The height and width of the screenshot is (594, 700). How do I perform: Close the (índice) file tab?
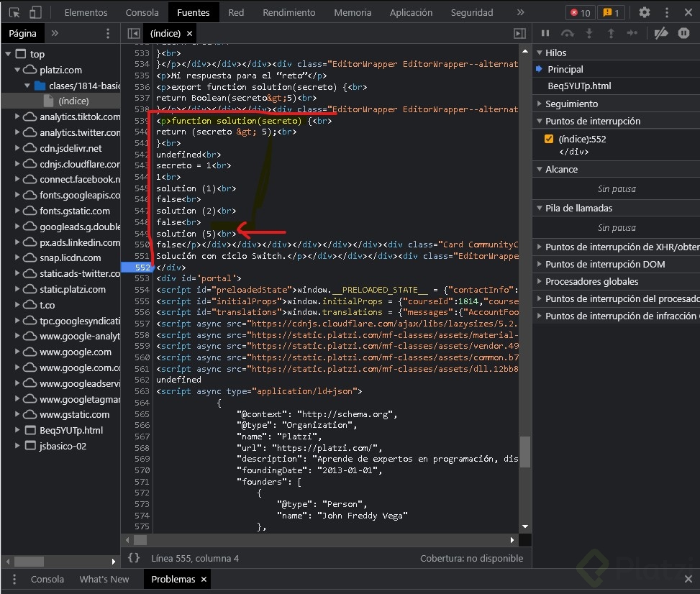pyautogui.click(x=190, y=34)
